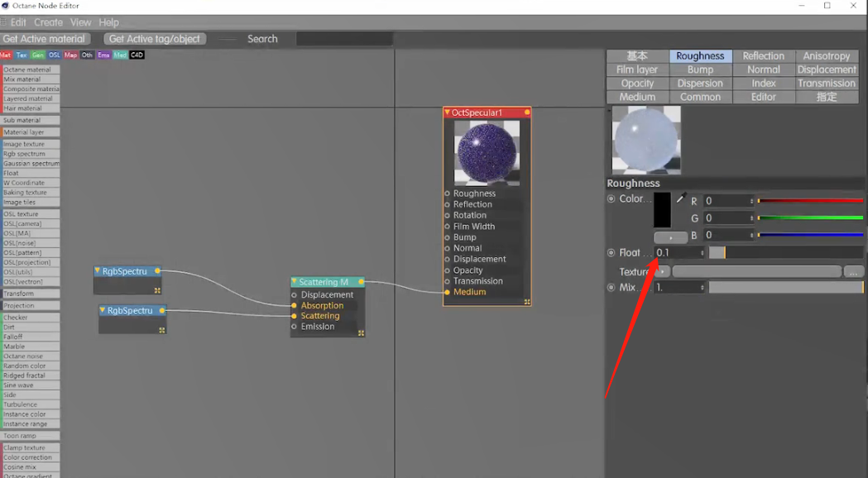868x478 pixels.
Task: Toggle the C4D node filter tag
Action: tap(137, 55)
